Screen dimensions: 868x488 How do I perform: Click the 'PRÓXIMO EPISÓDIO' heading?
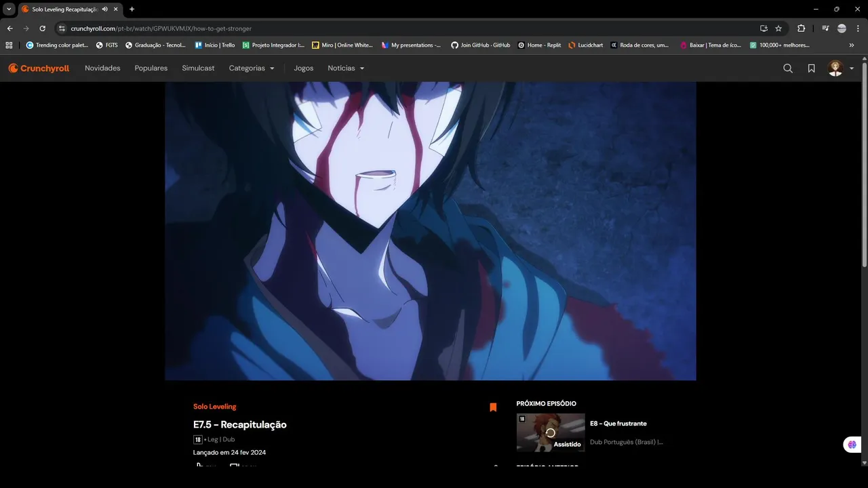(x=547, y=404)
